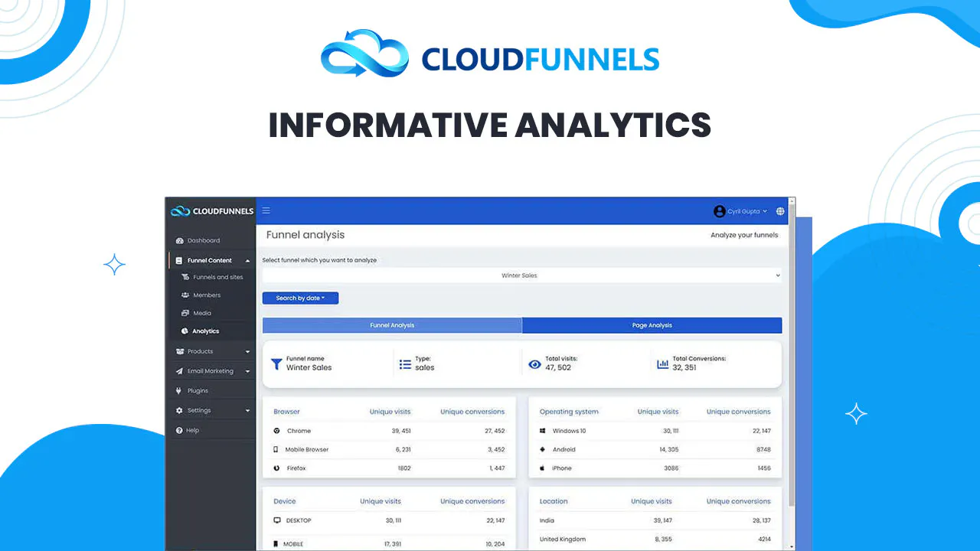
Task: Click the Windows 10 logo icon
Action: (x=542, y=431)
